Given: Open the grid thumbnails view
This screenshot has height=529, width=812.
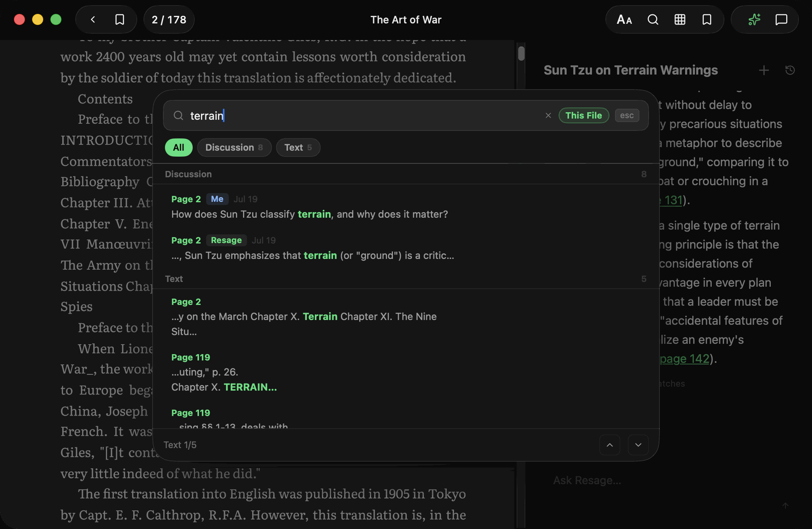Looking at the screenshot, I should [680, 19].
